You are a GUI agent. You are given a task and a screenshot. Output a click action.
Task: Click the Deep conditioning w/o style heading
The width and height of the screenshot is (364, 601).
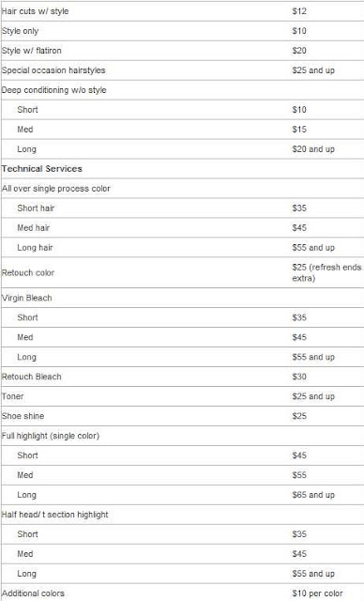click(54, 90)
